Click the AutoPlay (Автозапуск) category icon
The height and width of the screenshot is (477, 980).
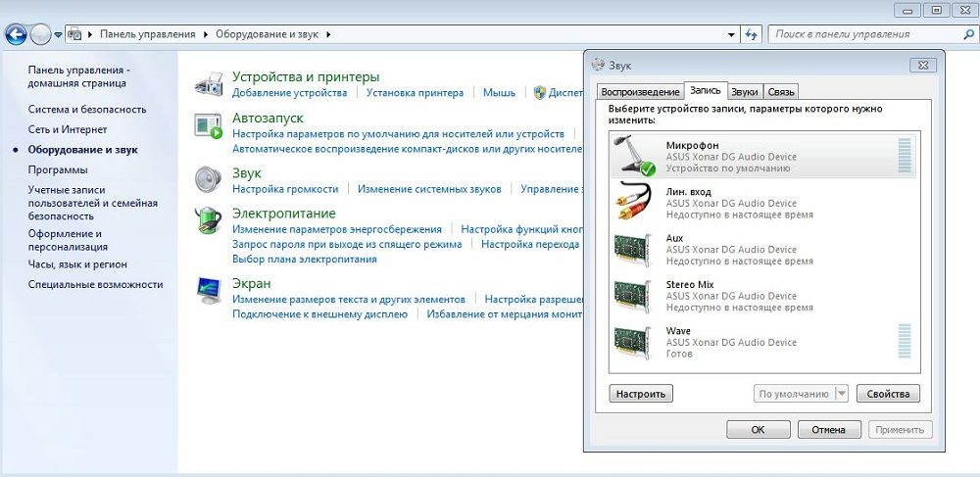click(209, 125)
